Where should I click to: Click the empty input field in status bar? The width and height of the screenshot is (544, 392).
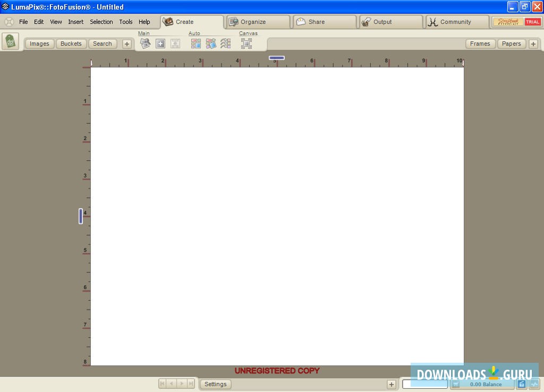425,384
